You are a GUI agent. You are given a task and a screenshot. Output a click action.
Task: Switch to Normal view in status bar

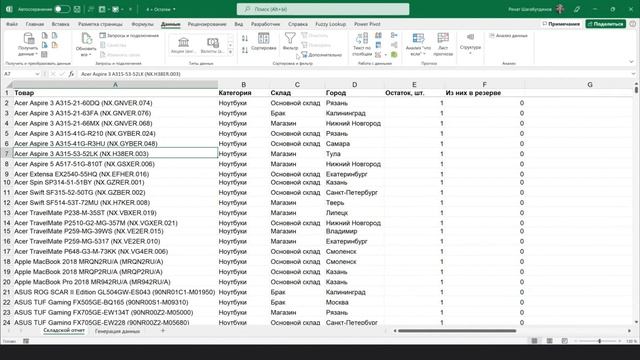point(534,341)
